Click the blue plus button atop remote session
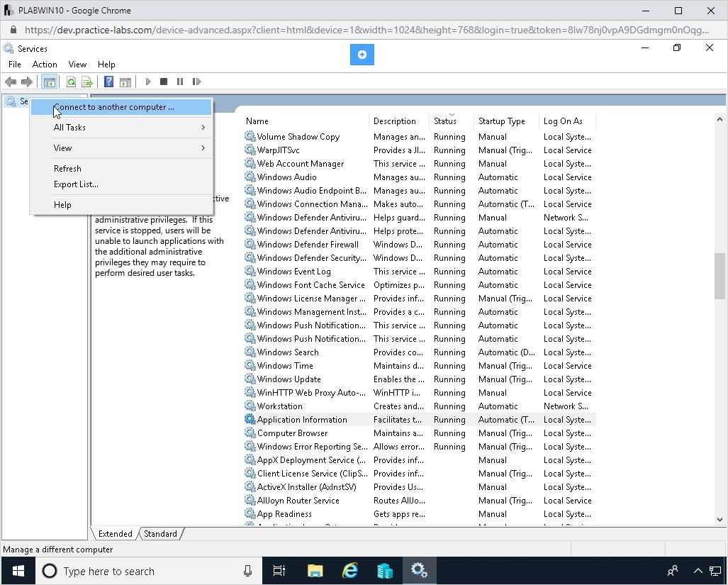Screen dimensions: 728x585 pos(362,55)
